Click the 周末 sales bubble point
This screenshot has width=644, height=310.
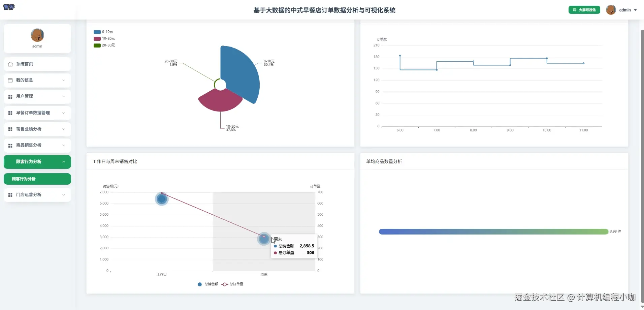coord(264,239)
